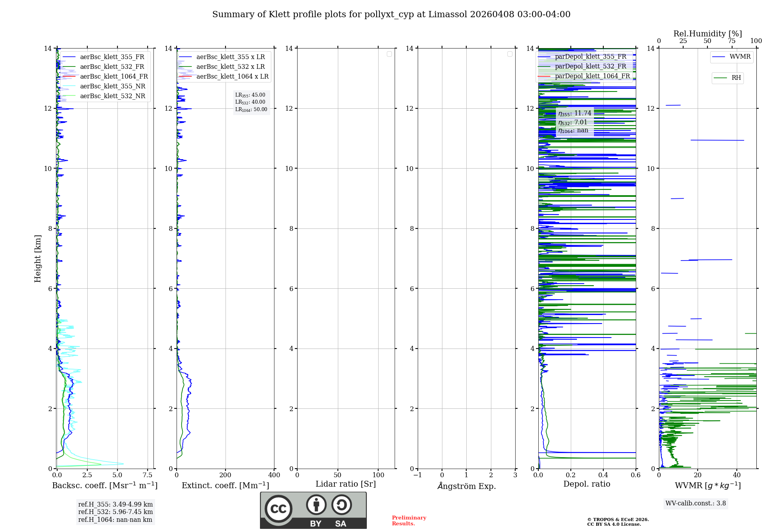The image size is (783, 532).
Task: Click aerBsc_klett_355_FR legend entry
Action: click(x=112, y=57)
